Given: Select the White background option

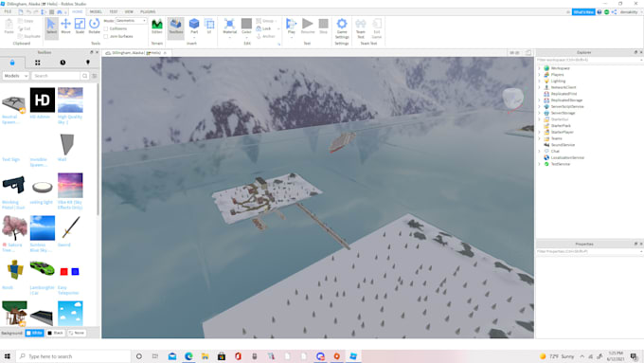Looking at the screenshot, I should pos(34,333).
